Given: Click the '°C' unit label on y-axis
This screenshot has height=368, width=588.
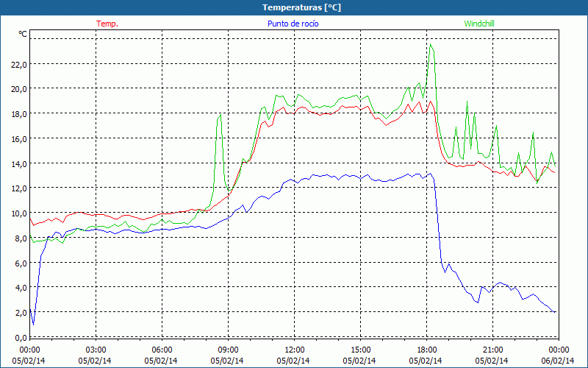Looking at the screenshot, I should coord(23,34).
